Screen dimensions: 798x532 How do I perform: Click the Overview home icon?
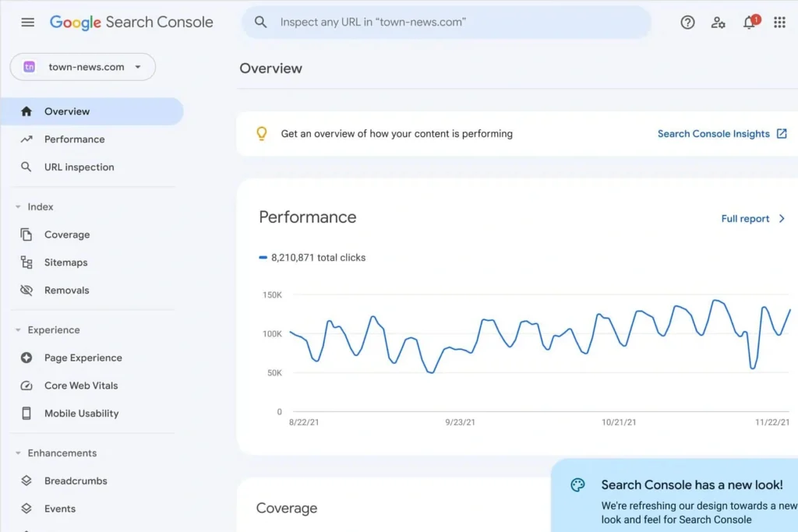pyautogui.click(x=26, y=111)
